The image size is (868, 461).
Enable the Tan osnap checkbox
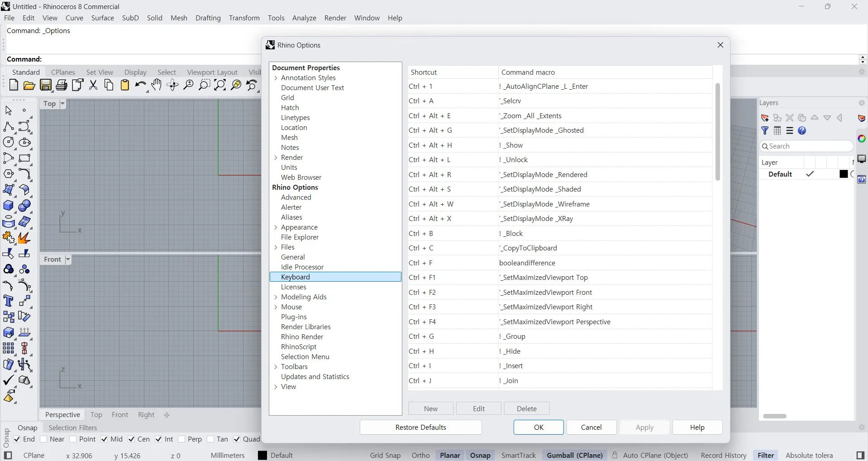coord(211,439)
